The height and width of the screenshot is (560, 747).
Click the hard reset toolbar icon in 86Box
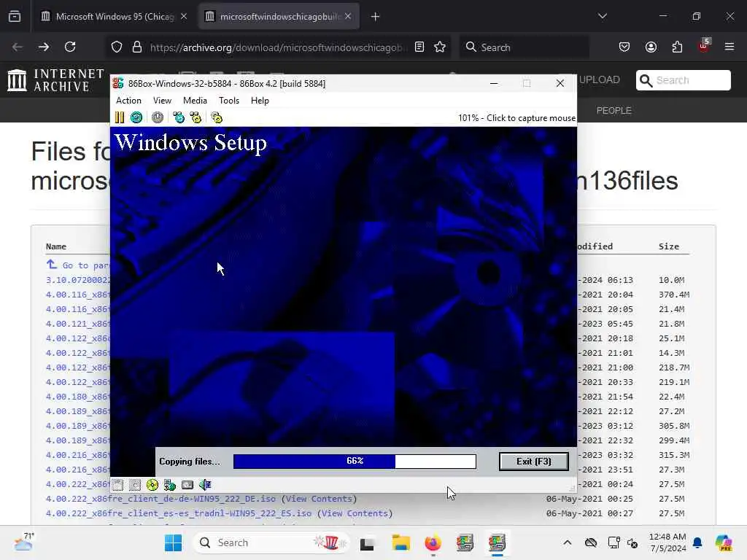[x=136, y=117]
